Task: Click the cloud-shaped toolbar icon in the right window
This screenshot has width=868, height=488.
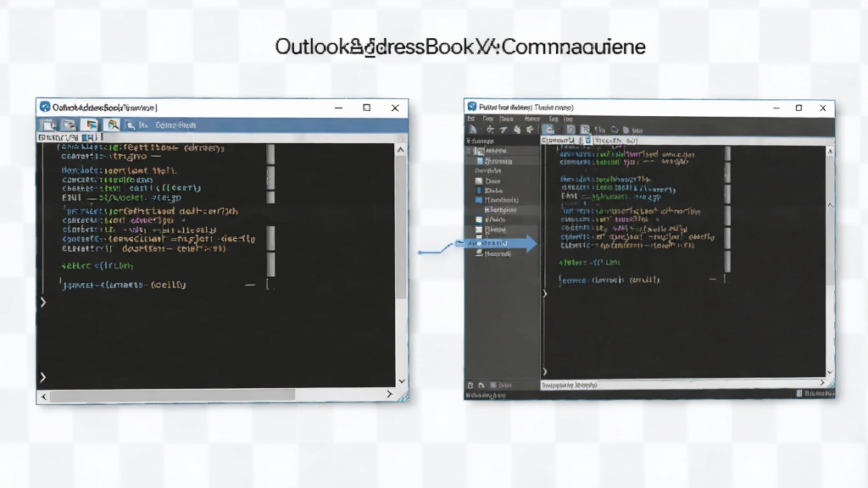Action: coord(614,130)
